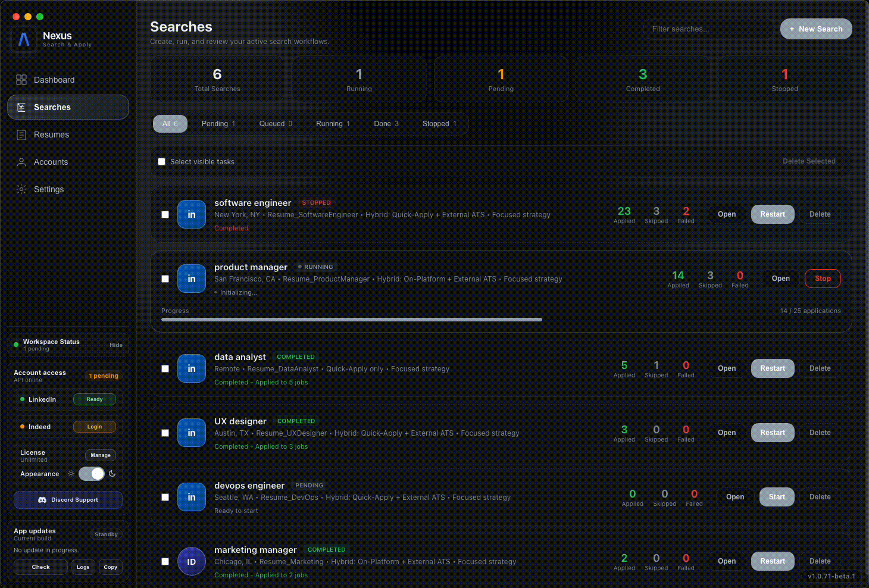Click the moon dark-mode icon
The width and height of the screenshot is (869, 588).
112,474
